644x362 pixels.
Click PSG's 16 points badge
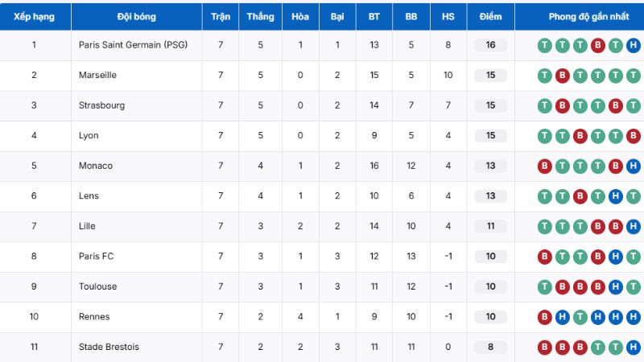pyautogui.click(x=490, y=45)
